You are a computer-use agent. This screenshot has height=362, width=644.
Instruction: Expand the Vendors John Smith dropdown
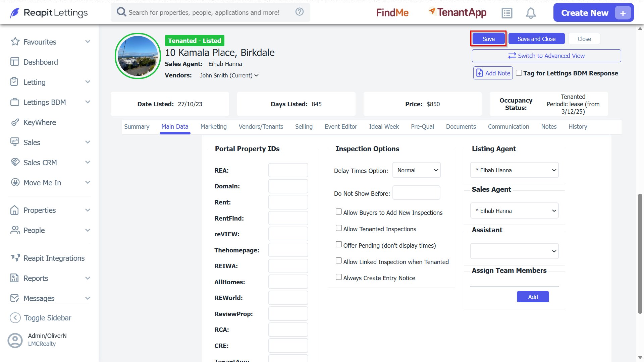[229, 75]
